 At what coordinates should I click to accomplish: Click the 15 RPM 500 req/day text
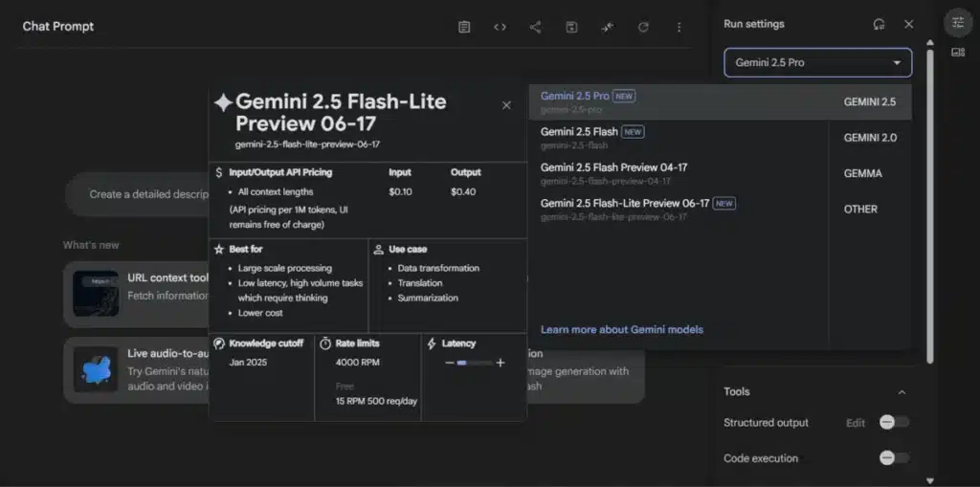click(x=376, y=401)
